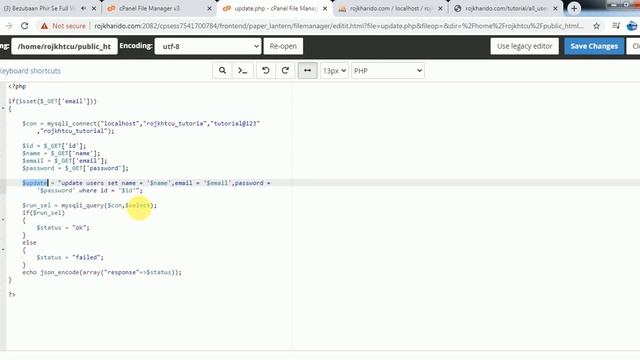Open Keyboard shortcuts link
640x360 pixels.
30,71
